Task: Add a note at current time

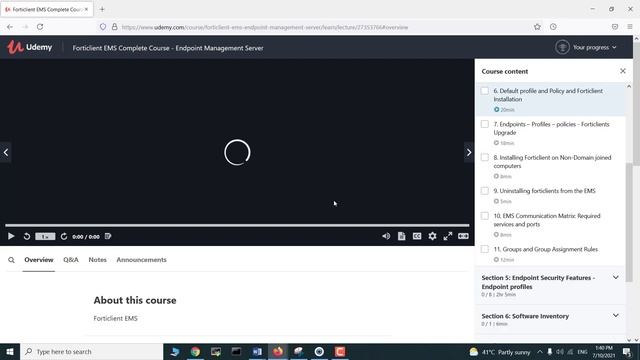Action: pos(108,236)
